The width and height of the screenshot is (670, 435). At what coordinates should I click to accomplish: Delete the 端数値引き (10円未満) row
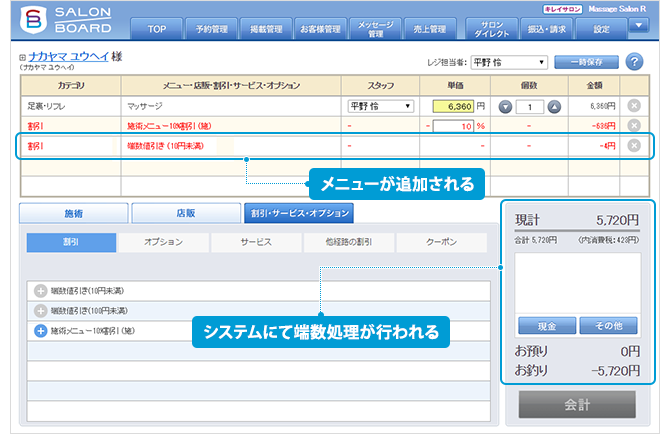coord(633,145)
